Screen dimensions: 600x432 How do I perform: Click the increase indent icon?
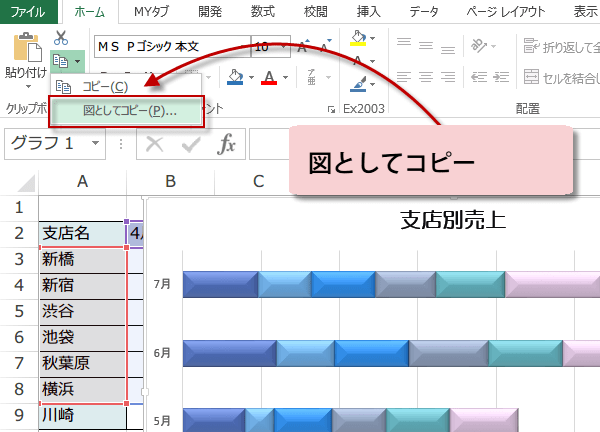(x=501, y=77)
